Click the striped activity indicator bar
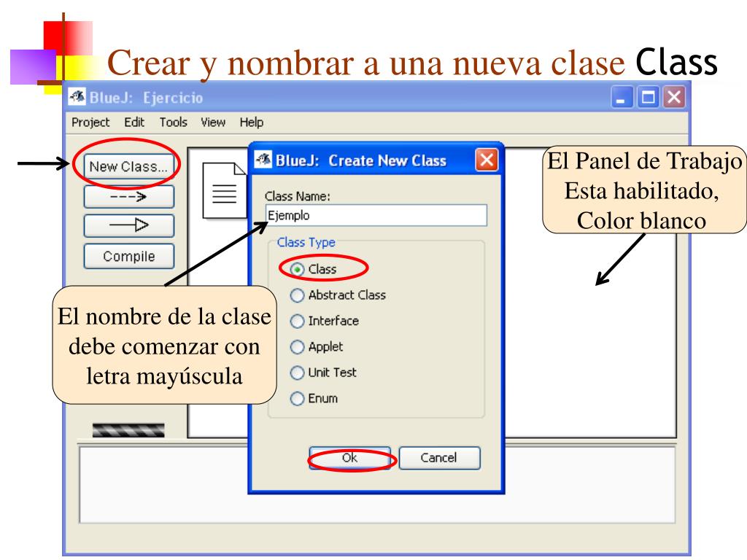The image size is (747, 560). [128, 430]
